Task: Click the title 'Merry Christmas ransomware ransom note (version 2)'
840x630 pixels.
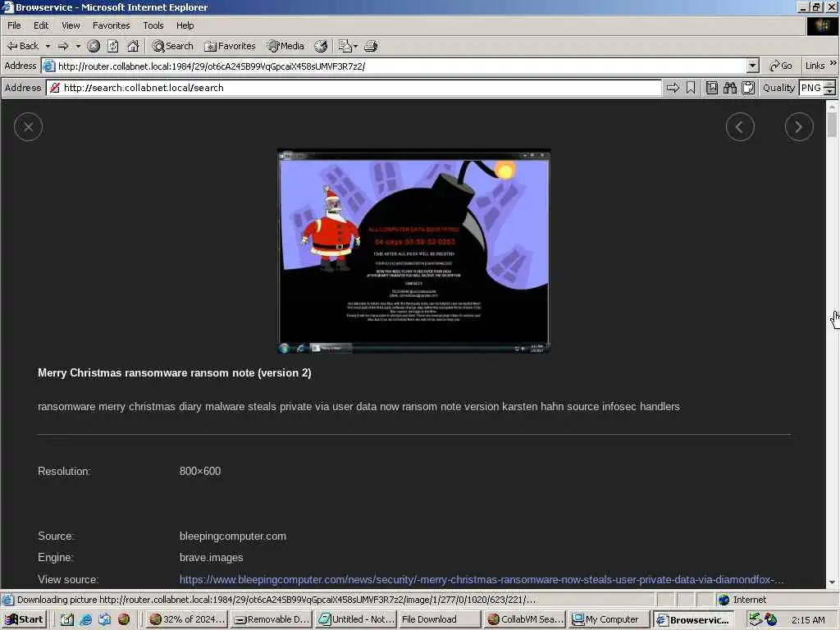Action: [175, 373]
